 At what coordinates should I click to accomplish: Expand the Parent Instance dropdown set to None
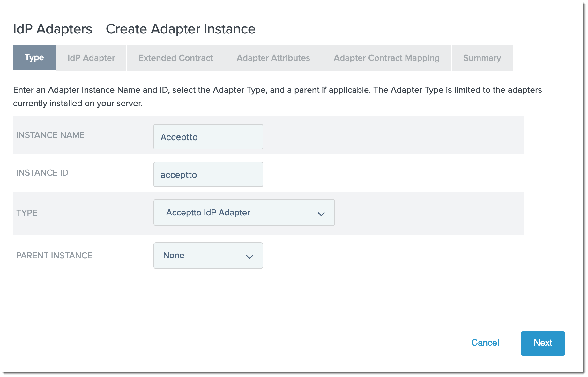(208, 256)
